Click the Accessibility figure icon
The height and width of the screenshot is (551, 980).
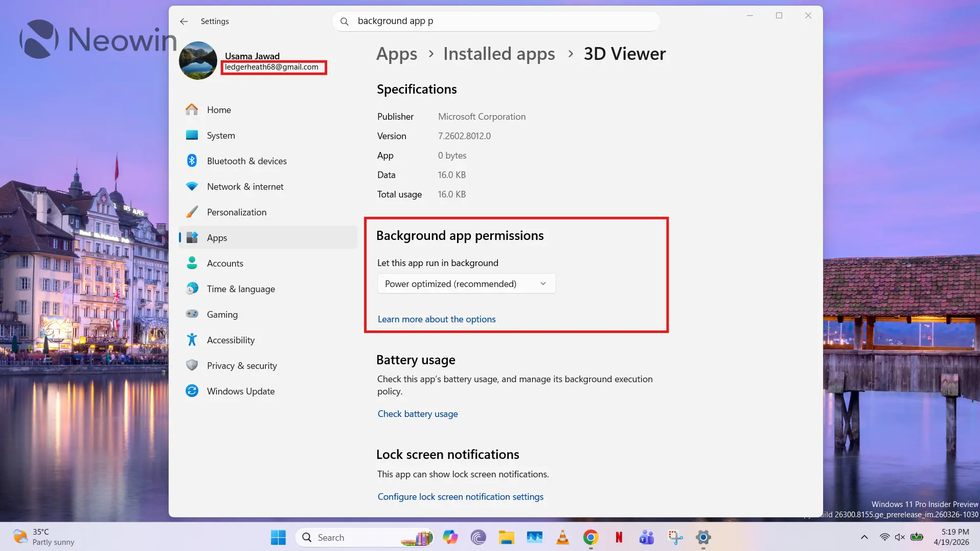pyautogui.click(x=192, y=340)
